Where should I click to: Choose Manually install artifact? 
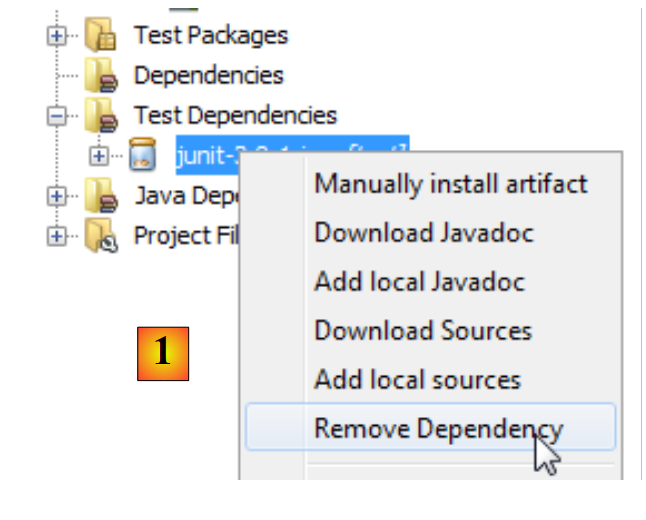pos(450,184)
